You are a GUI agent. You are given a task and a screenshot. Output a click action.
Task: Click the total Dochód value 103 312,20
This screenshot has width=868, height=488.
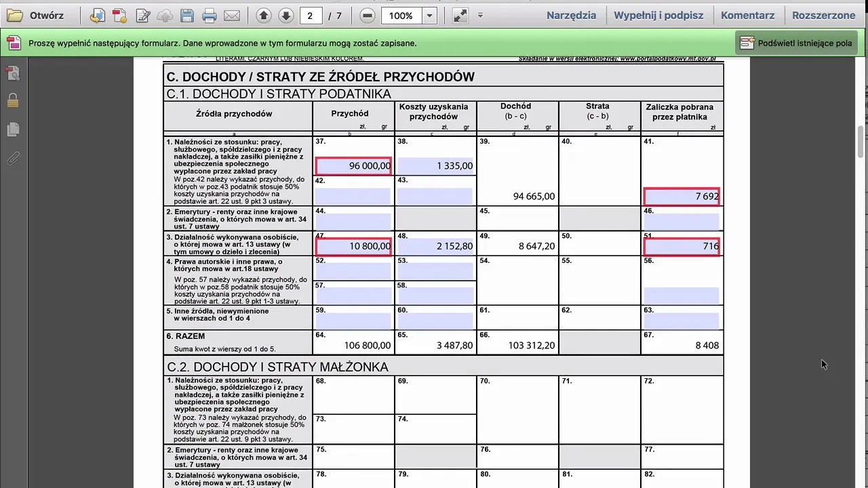tap(532, 346)
